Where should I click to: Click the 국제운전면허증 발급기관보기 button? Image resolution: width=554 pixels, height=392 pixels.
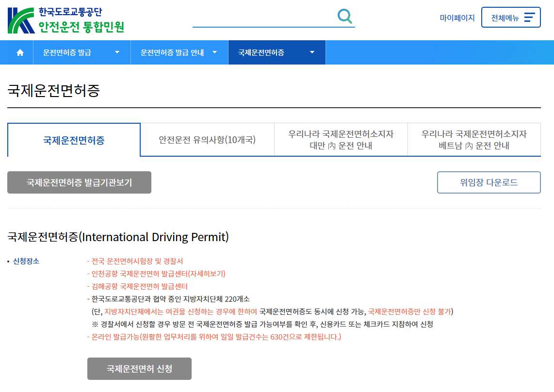(x=79, y=182)
